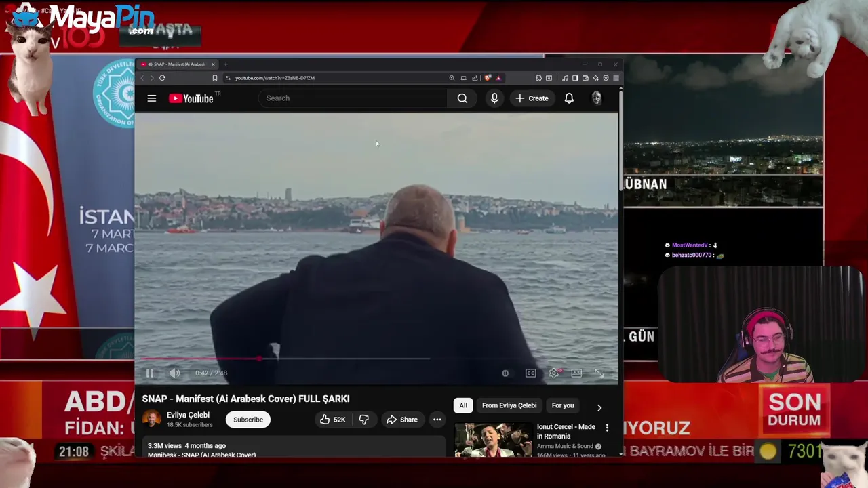The height and width of the screenshot is (488, 868).
Task: Open site information icon beside the URL
Action: pyautogui.click(x=228, y=78)
